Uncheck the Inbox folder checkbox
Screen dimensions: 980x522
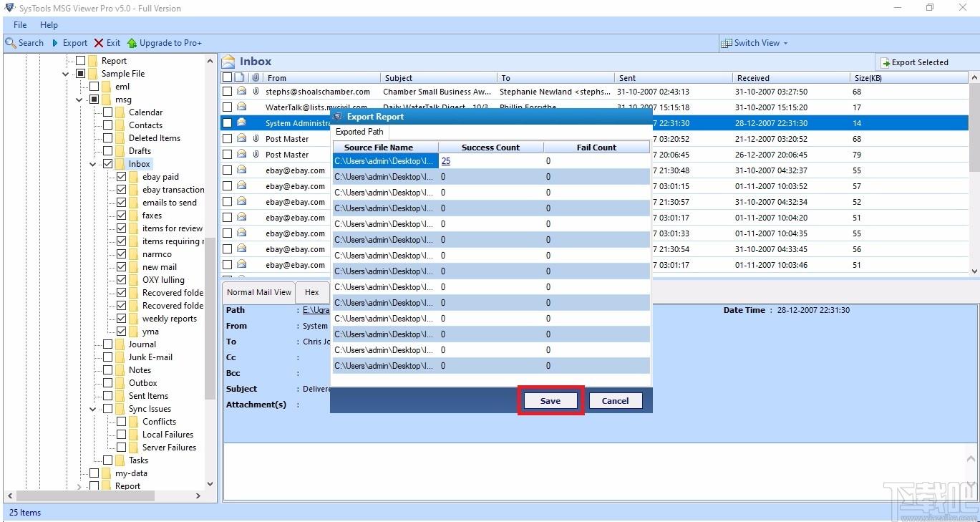108,164
